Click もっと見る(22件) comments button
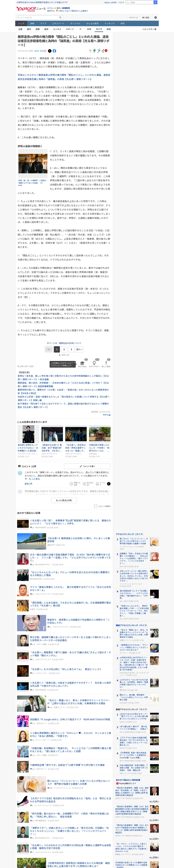Viewport: 174px width, 868px height. 64,500
